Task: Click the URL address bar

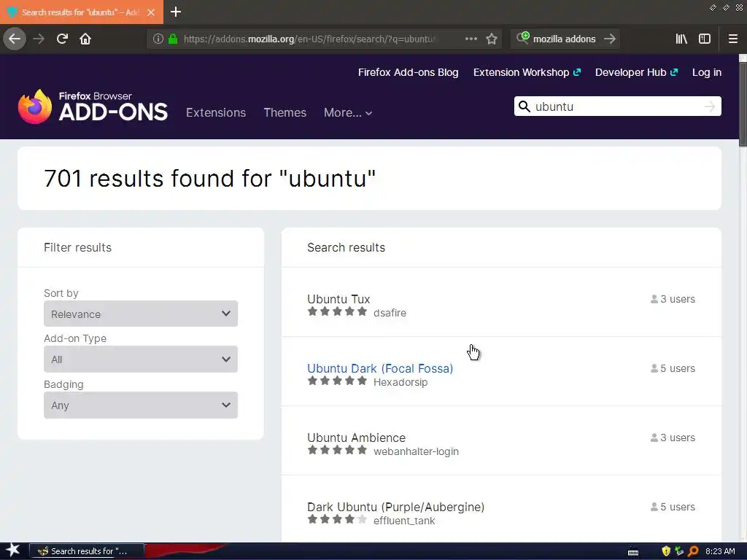Action: tap(309, 39)
